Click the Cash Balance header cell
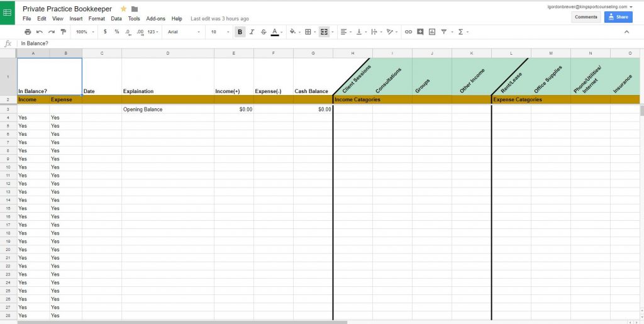This screenshot has height=324, width=644. [313, 76]
